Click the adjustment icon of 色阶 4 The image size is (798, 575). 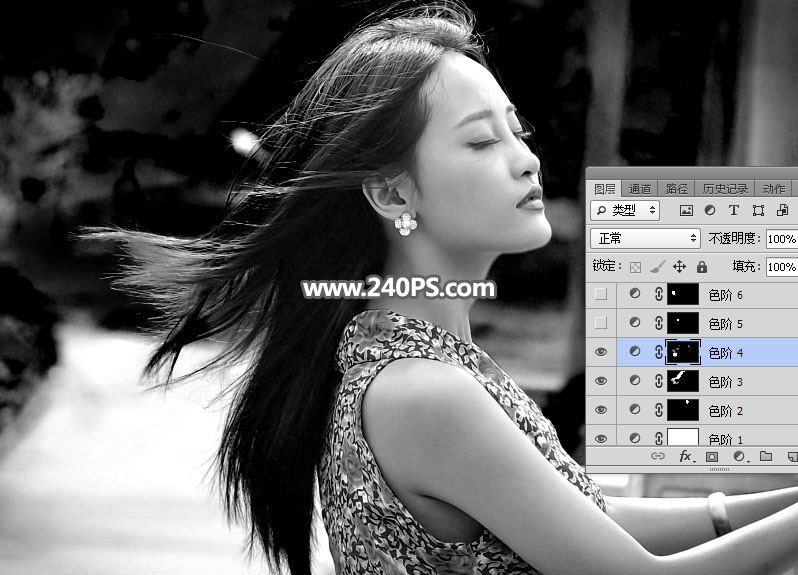635,351
